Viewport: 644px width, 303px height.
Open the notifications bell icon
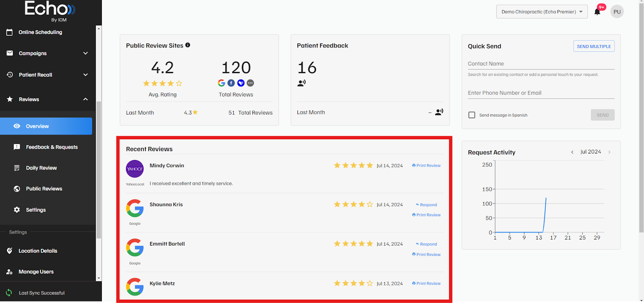click(597, 12)
